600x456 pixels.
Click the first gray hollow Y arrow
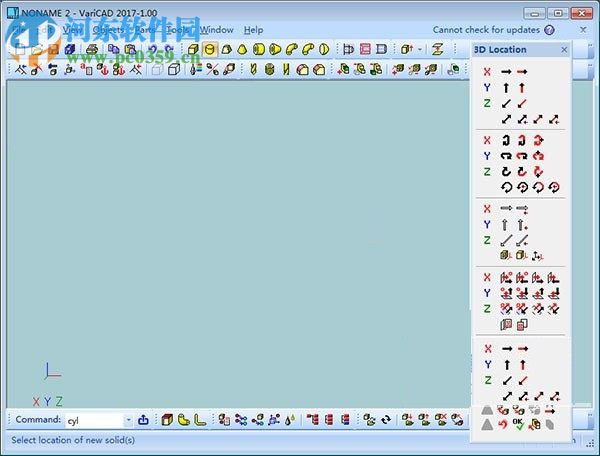point(505,225)
